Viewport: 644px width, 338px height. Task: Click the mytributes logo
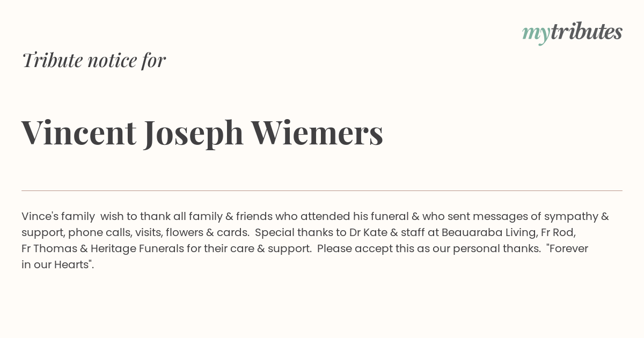point(572,33)
